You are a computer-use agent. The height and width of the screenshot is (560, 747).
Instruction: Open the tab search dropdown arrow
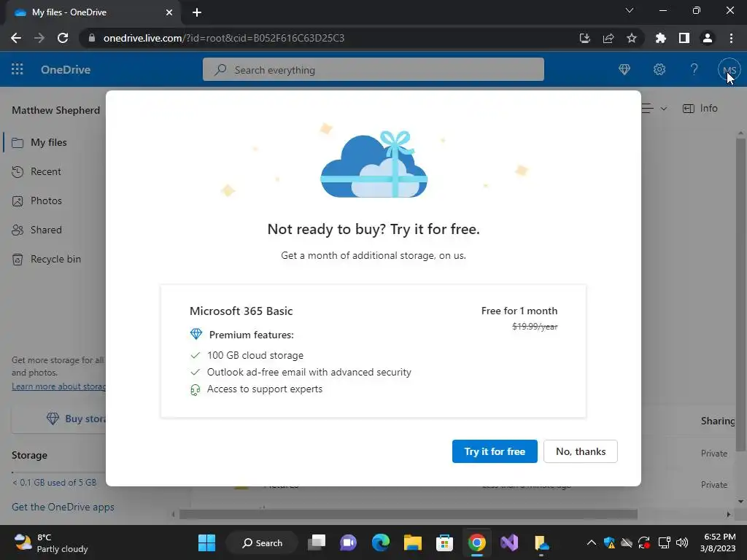pyautogui.click(x=630, y=10)
